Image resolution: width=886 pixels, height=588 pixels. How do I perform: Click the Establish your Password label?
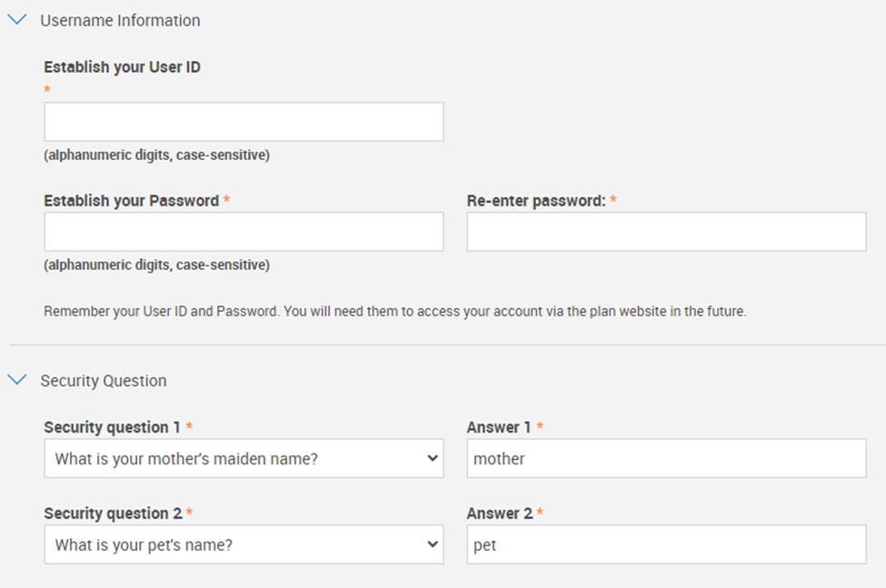pos(131,201)
